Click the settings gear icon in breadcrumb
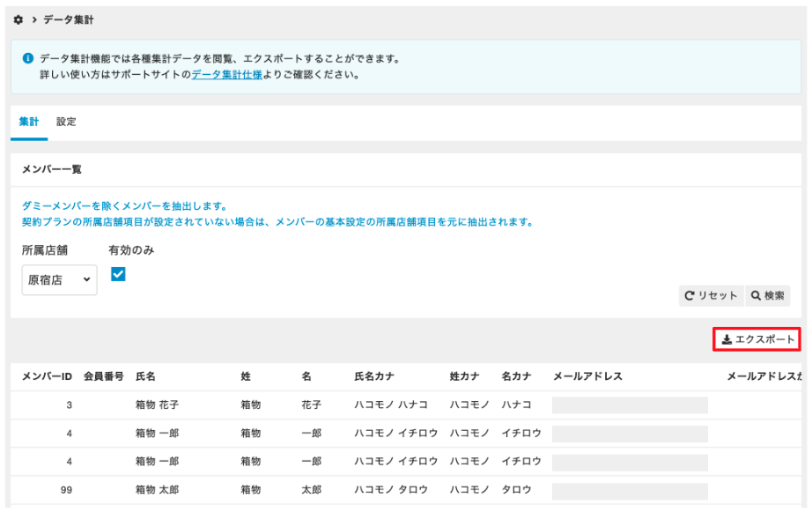The height and width of the screenshot is (513, 812). click(18, 19)
